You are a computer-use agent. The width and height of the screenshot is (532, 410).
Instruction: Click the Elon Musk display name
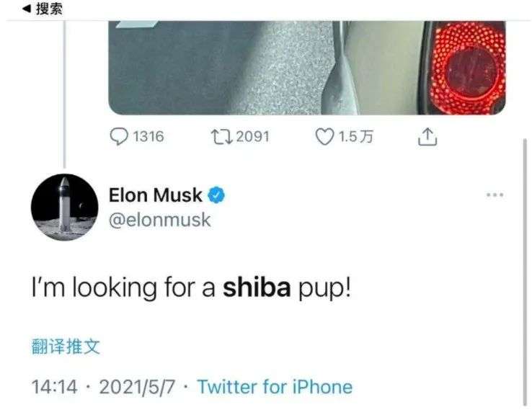click(156, 195)
